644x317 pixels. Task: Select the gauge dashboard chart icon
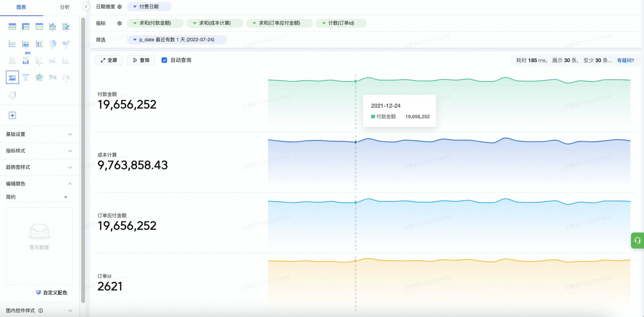click(x=66, y=77)
